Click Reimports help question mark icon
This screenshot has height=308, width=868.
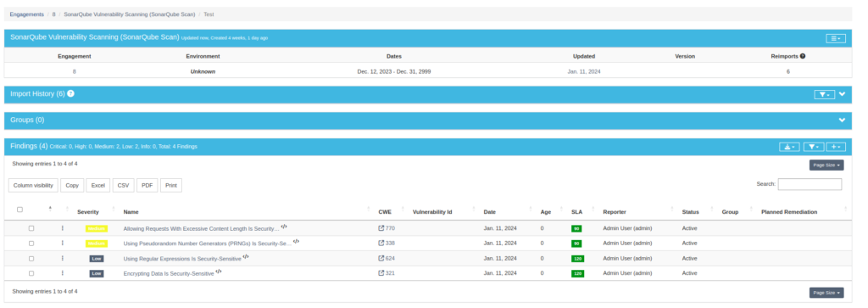(803, 56)
